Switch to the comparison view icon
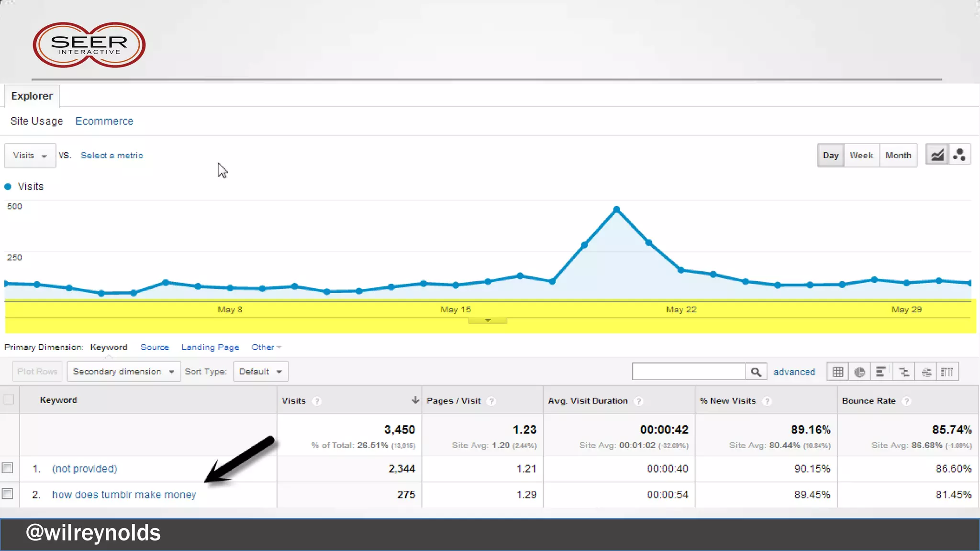The width and height of the screenshot is (980, 551). tap(903, 372)
